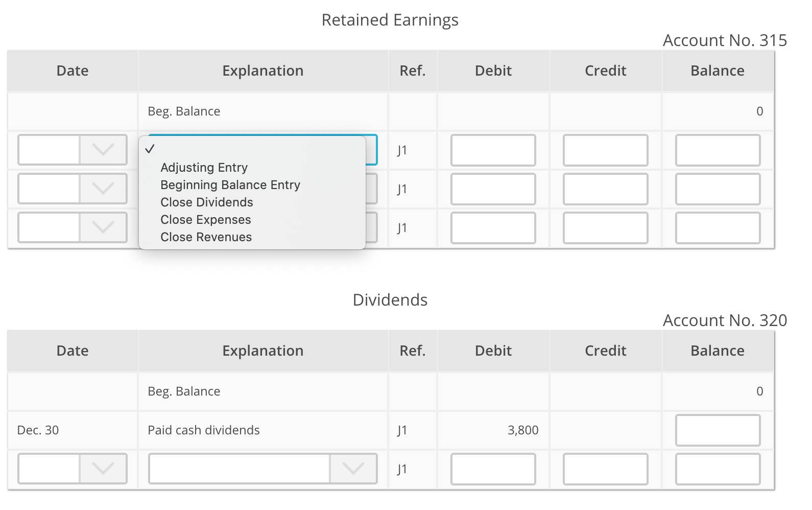
Task: Click balance field in second Retained Earnings row
Action: click(x=718, y=189)
